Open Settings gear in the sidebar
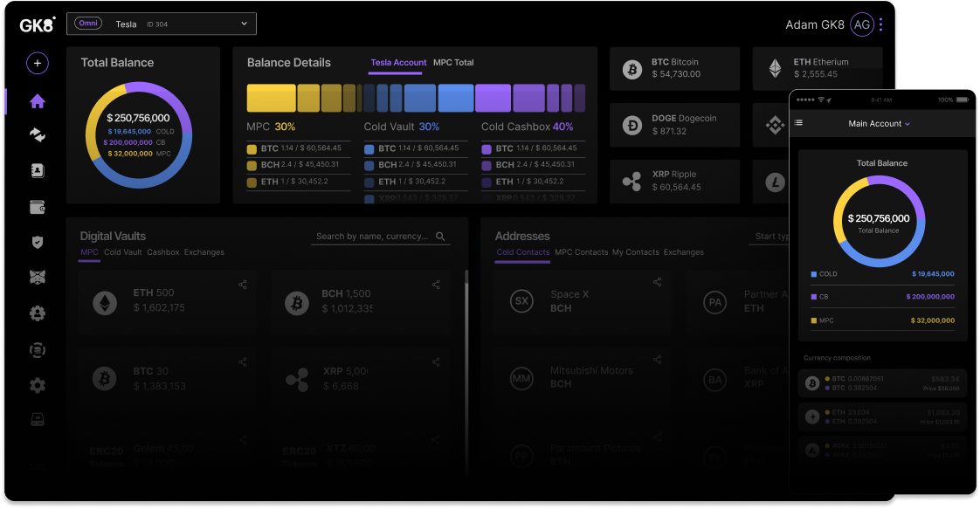The height and width of the screenshot is (509, 980). click(38, 385)
